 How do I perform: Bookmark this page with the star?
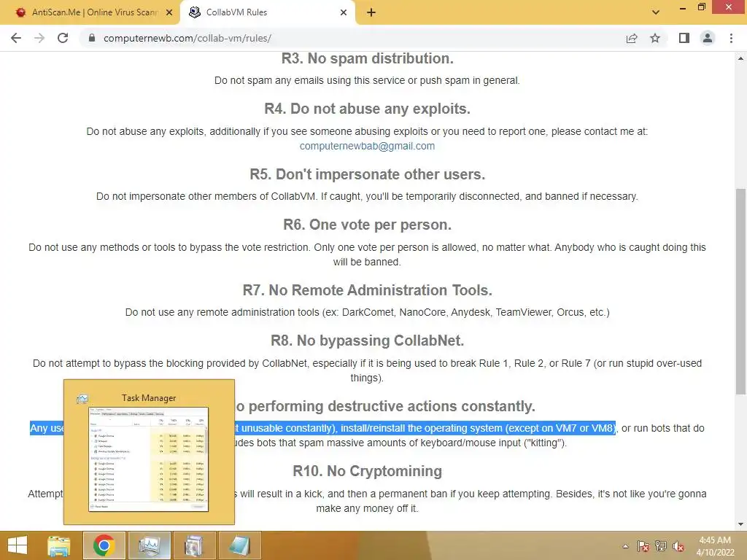[x=655, y=38]
